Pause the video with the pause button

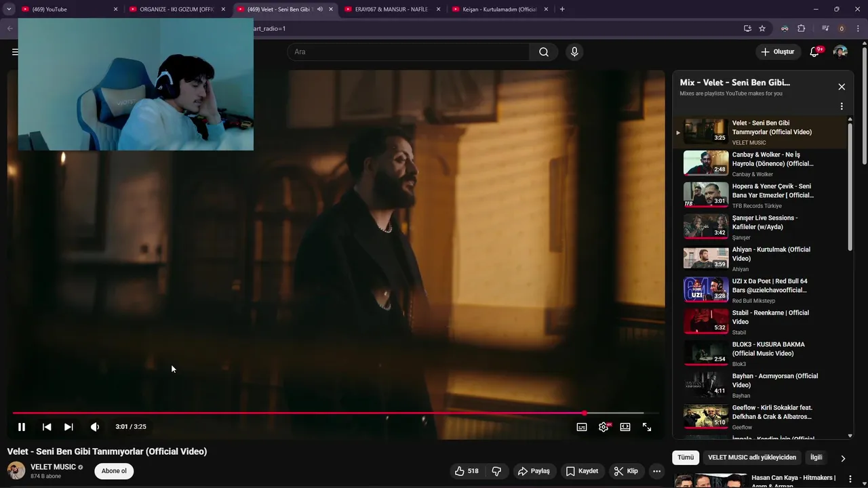[22, 427]
